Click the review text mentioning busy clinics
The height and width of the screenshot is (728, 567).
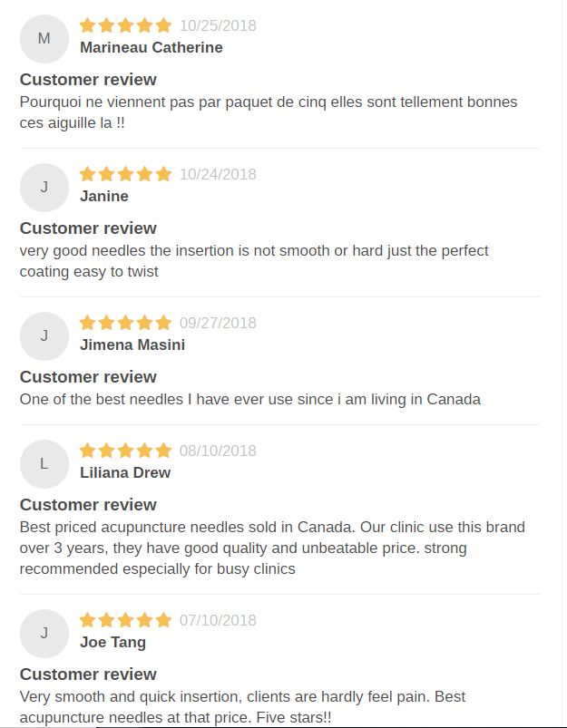272,548
